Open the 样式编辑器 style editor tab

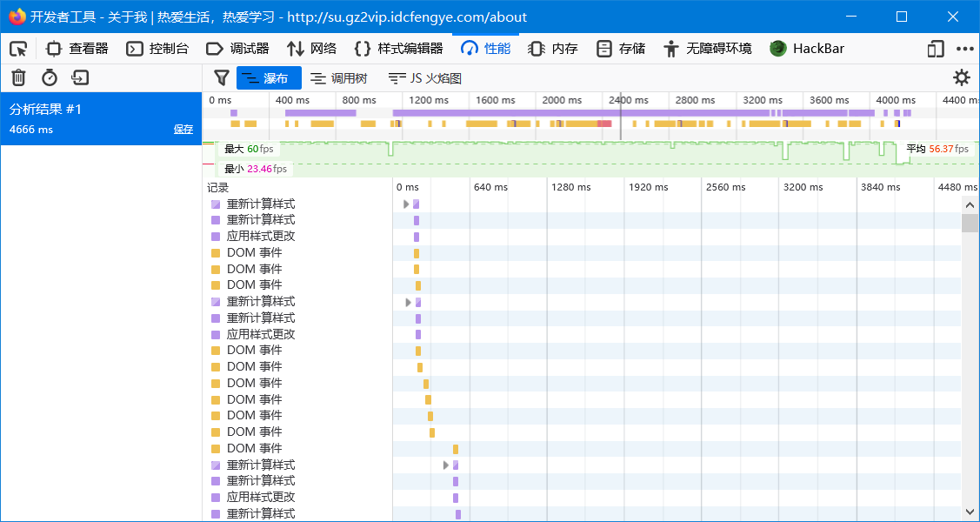tap(398, 49)
